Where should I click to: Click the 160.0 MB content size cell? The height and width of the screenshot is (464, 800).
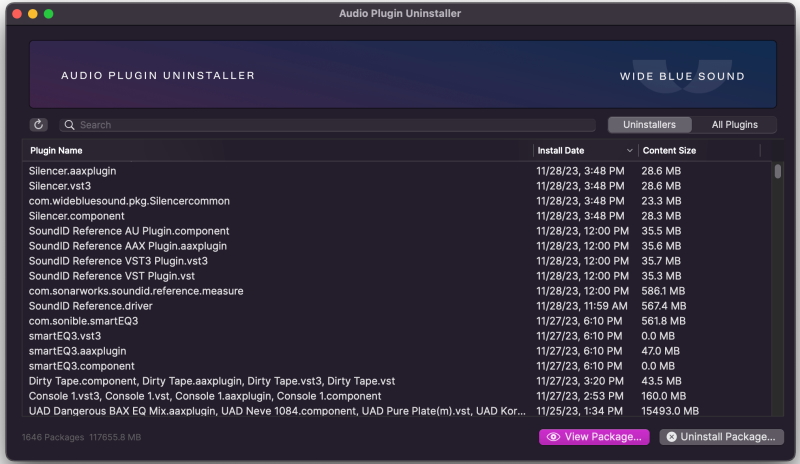[663, 396]
